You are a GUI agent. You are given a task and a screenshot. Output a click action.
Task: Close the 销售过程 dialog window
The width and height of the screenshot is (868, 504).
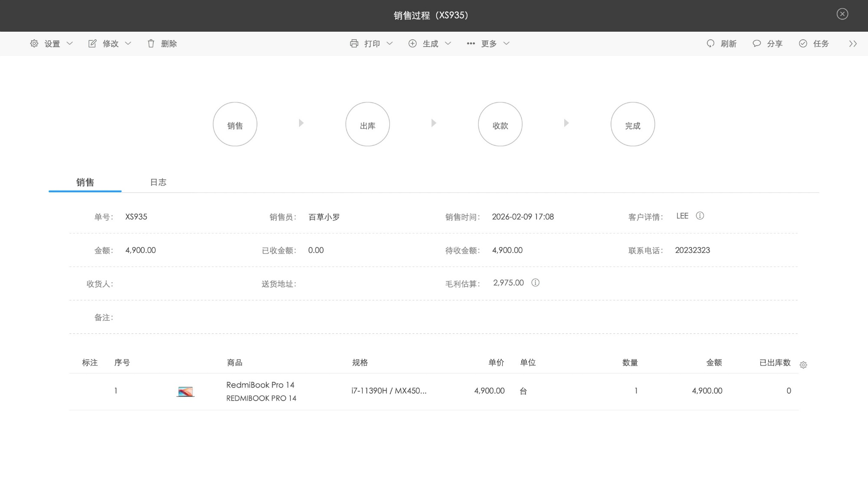842,14
